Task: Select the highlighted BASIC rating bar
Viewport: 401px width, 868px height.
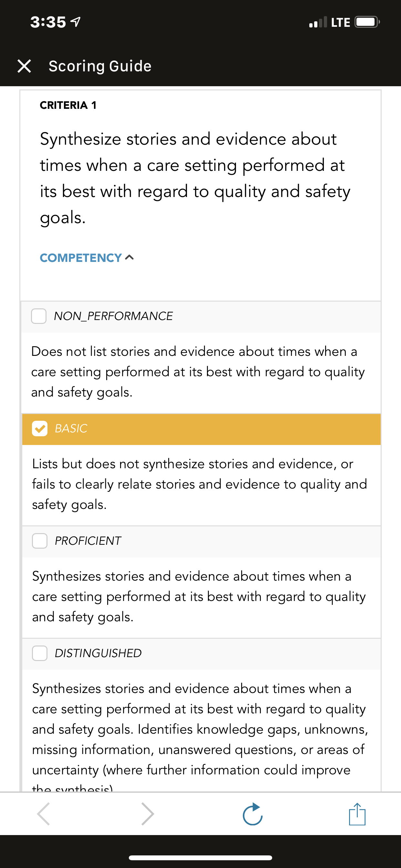Action: pyautogui.click(x=201, y=429)
